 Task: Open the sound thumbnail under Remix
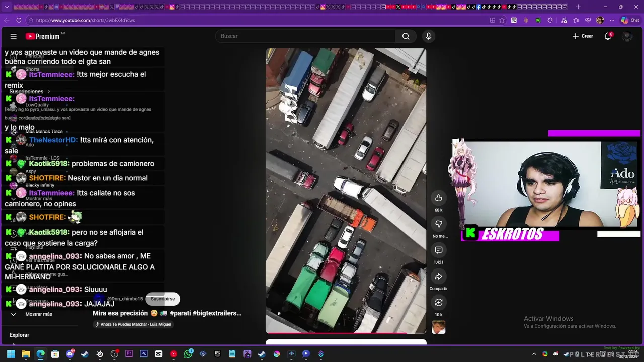[x=439, y=327]
